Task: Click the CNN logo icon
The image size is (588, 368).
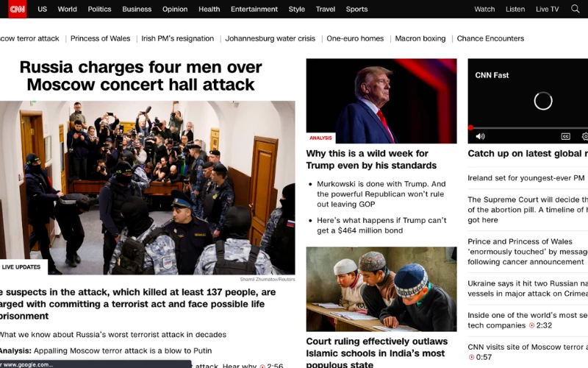Action: coord(17,9)
